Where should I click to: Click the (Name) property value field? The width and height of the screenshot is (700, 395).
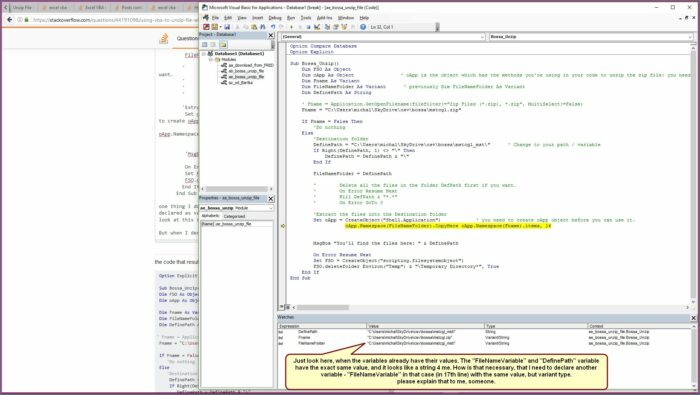(x=243, y=224)
